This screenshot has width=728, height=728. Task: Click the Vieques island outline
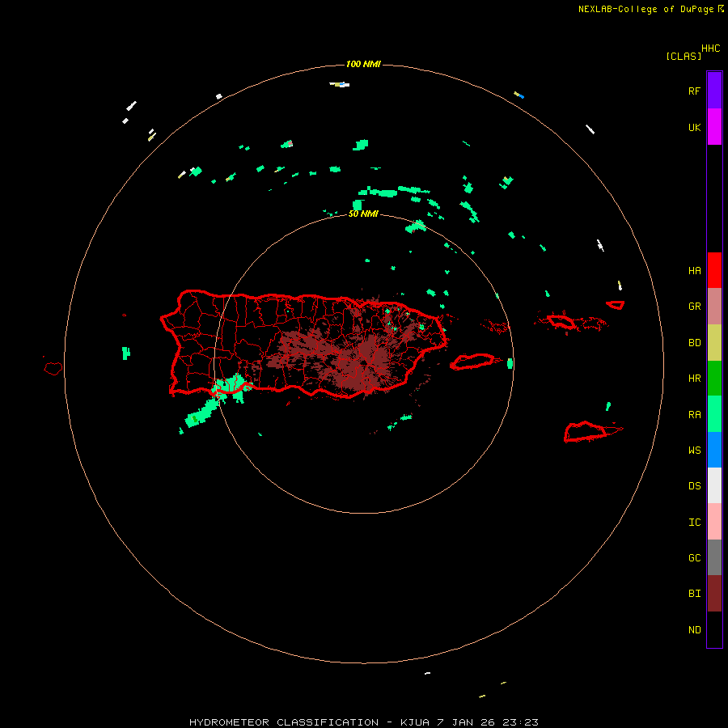(472, 362)
